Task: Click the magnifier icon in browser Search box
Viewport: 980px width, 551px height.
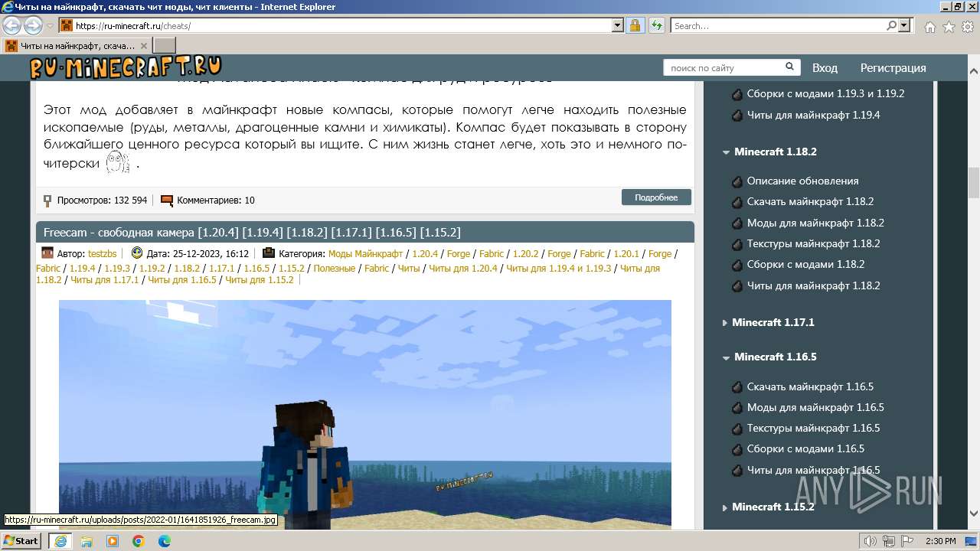Action: coord(891,25)
